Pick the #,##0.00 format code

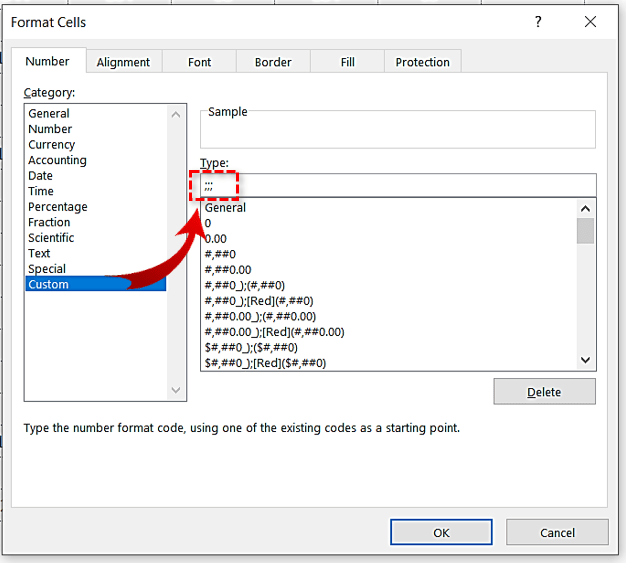[227, 270]
